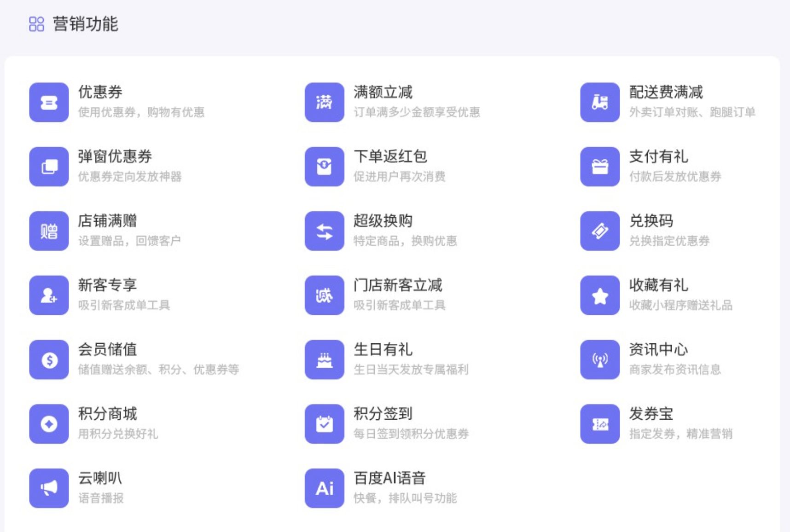Image resolution: width=790 pixels, height=532 pixels.
Task: Open the 云喇叭 title
Action: pyautogui.click(x=100, y=478)
